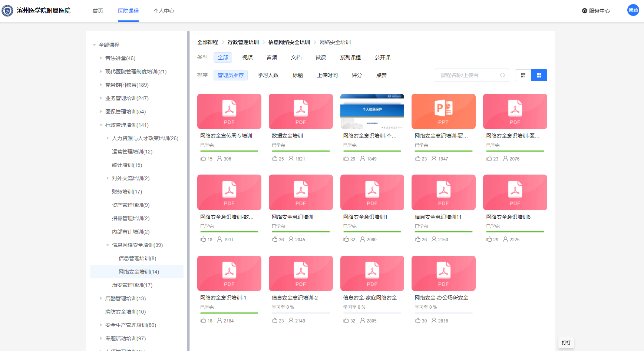Like the 网络安全宣传周专培训 course
This screenshot has height=351, width=644.
[x=203, y=159]
